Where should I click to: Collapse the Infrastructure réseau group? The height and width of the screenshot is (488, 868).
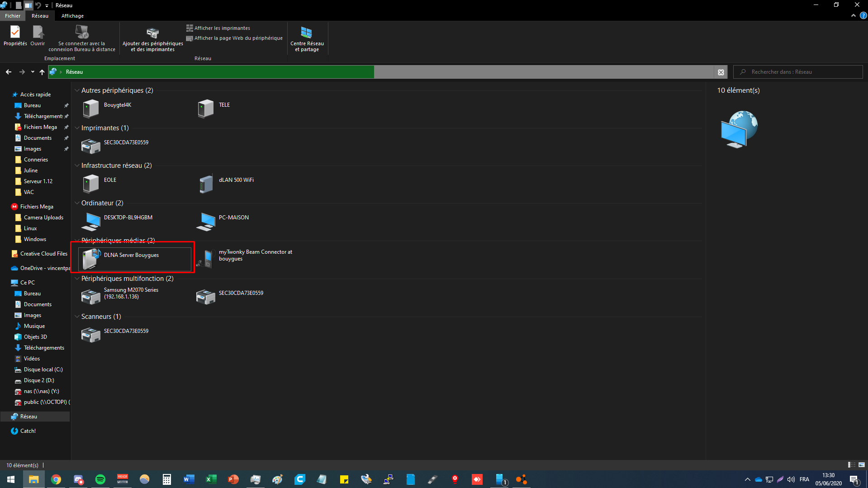coord(77,166)
